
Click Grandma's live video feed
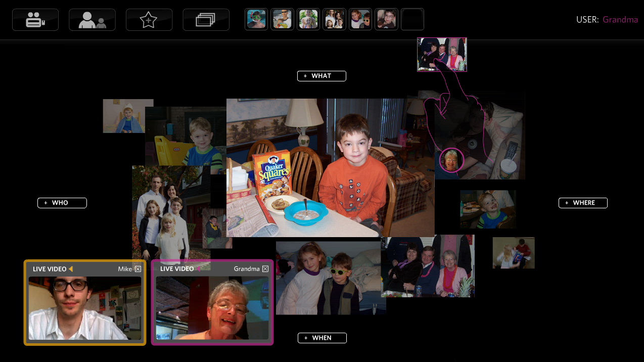coord(212,308)
